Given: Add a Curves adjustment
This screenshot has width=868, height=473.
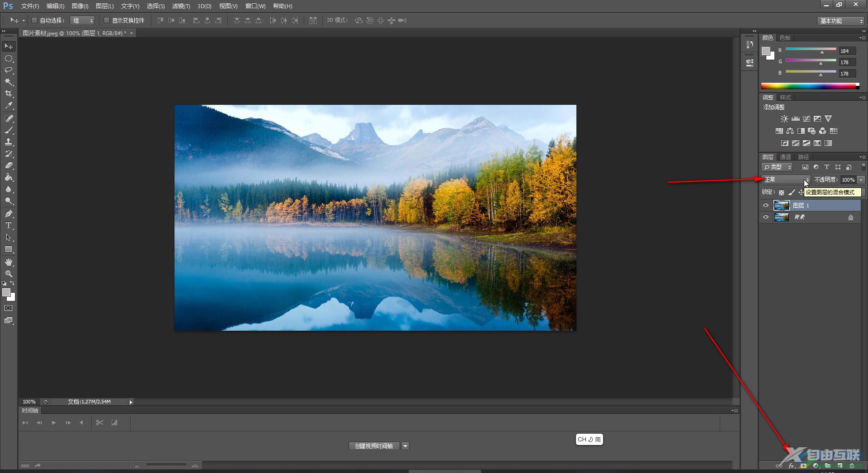Looking at the screenshot, I should tap(806, 119).
